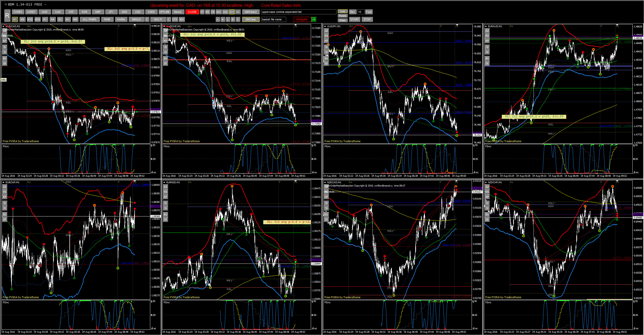The width and height of the screenshot is (644, 335).
Task: Select the USD currency group
Action: coord(138,12)
